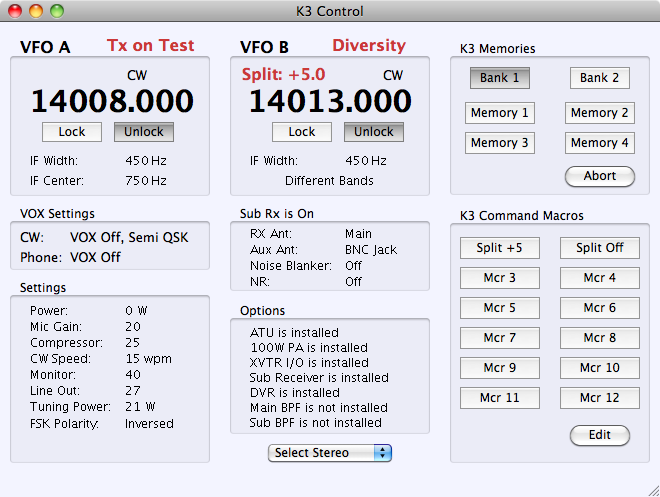This screenshot has width=660, height=497.
Task: Trigger macro Mcr 4
Action: pos(600,278)
